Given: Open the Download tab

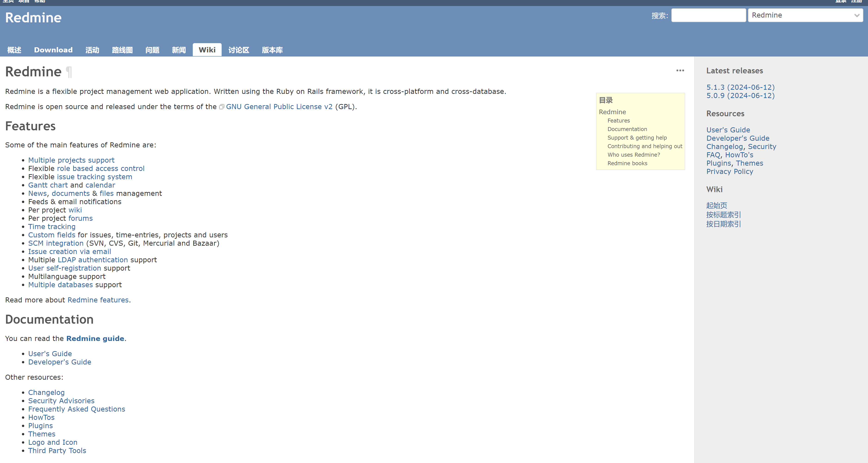Looking at the screenshot, I should [x=53, y=50].
